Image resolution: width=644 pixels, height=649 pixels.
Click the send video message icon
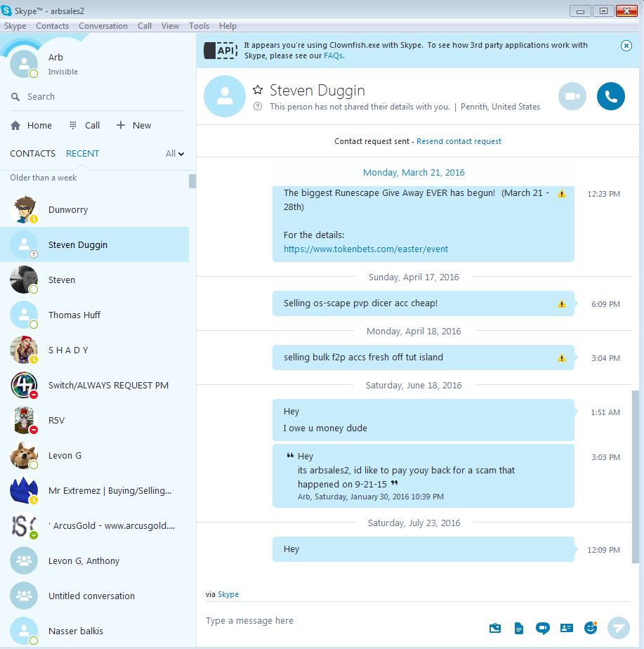pyautogui.click(x=542, y=628)
